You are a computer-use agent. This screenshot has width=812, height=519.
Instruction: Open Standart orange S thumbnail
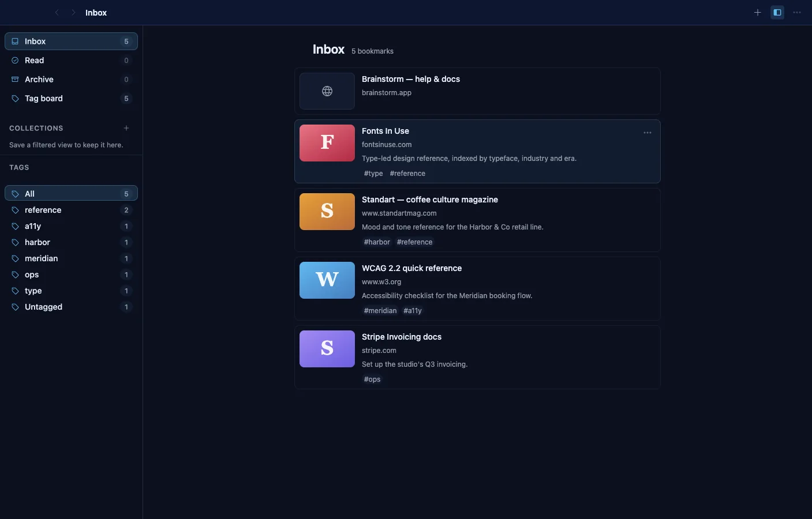[327, 212]
